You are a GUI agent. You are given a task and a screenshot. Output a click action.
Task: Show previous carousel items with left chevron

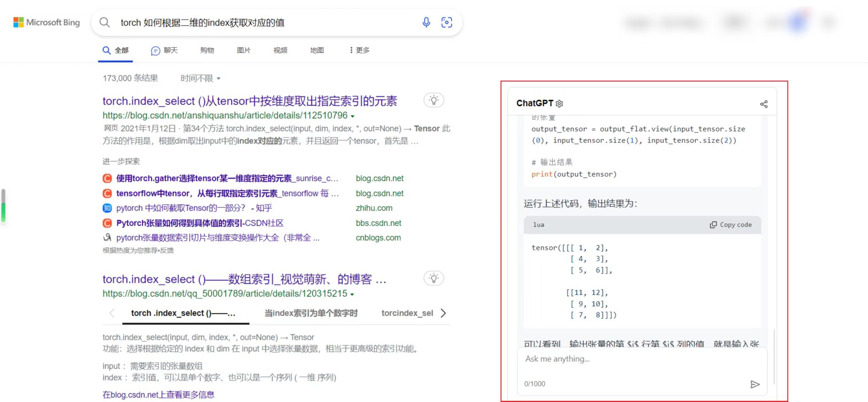pyautogui.click(x=112, y=313)
